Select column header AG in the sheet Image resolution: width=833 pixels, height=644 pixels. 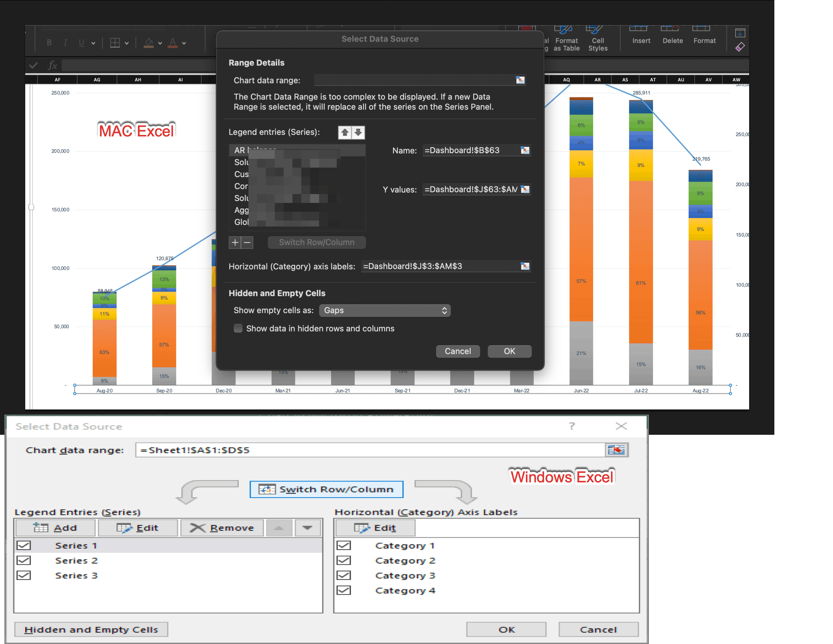click(97, 80)
